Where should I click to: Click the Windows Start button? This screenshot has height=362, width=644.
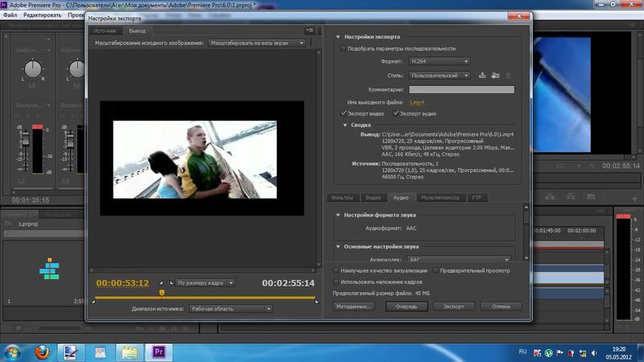(x=12, y=352)
